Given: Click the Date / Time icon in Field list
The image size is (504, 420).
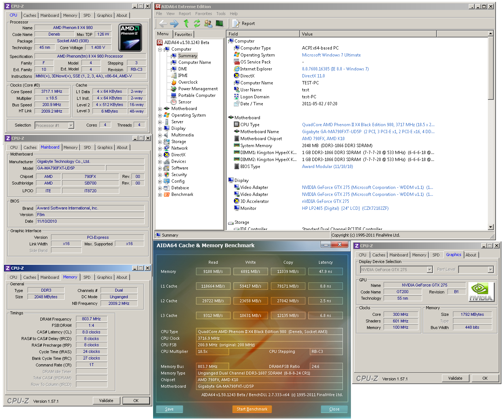Looking at the screenshot, I should (x=237, y=104).
